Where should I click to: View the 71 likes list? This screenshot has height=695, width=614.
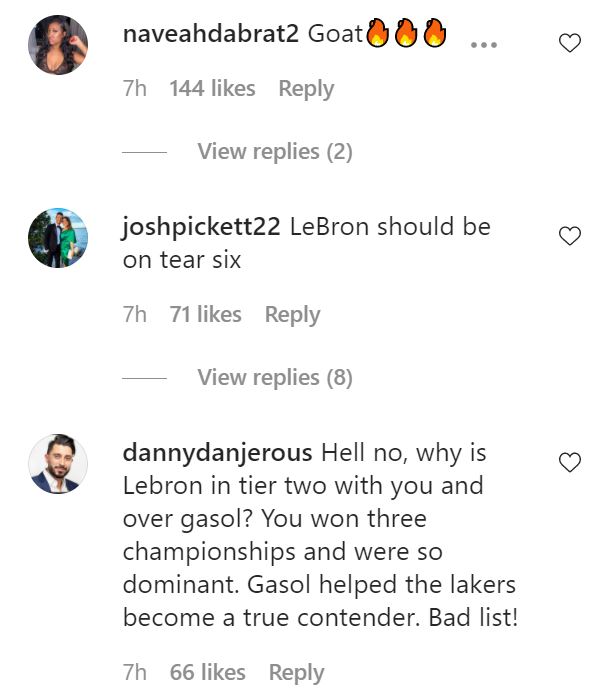205,315
